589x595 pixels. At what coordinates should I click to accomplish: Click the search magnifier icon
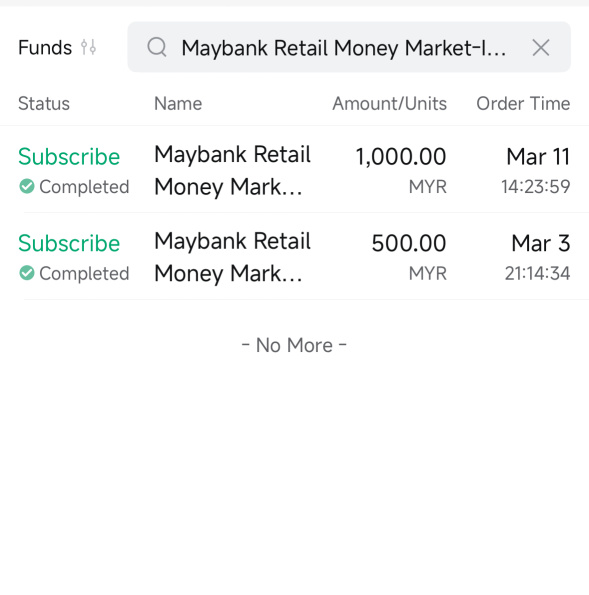point(157,47)
